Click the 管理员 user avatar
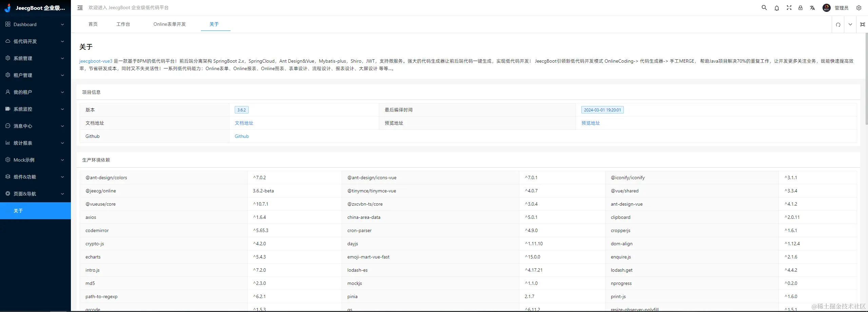The image size is (868, 312). pyautogui.click(x=826, y=7)
